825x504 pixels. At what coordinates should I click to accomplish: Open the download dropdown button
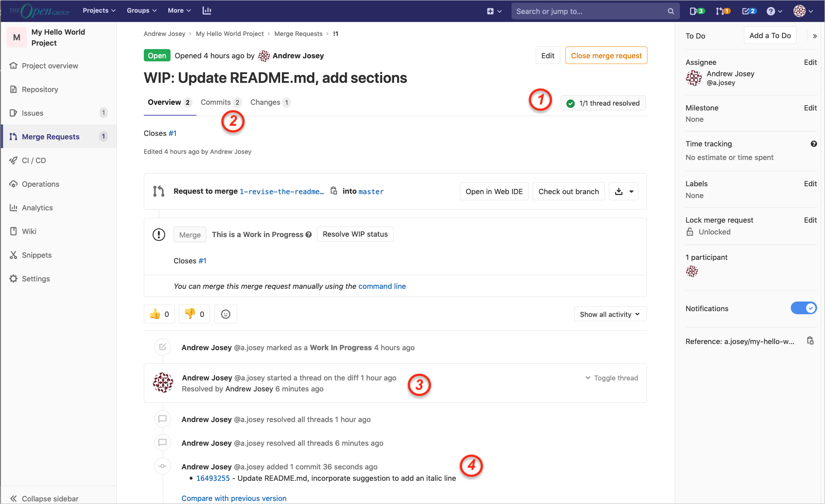[624, 192]
